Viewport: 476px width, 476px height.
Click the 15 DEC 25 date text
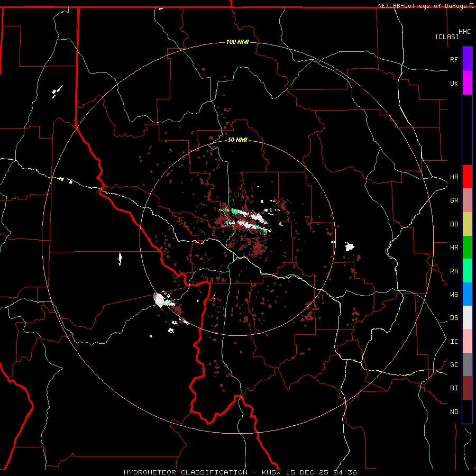(309, 472)
